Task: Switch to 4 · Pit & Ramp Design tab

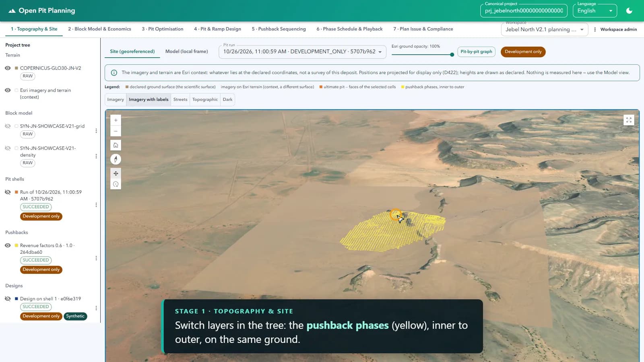Action: click(217, 29)
